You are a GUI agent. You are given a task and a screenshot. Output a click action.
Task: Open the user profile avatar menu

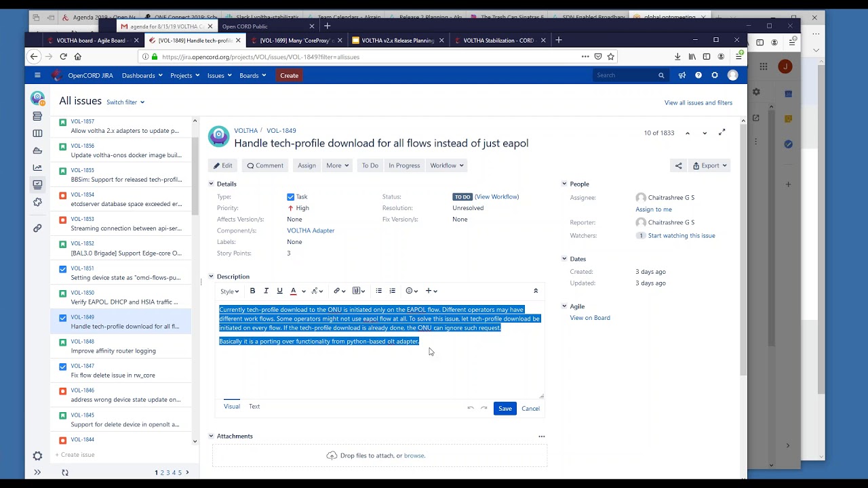[x=732, y=75]
